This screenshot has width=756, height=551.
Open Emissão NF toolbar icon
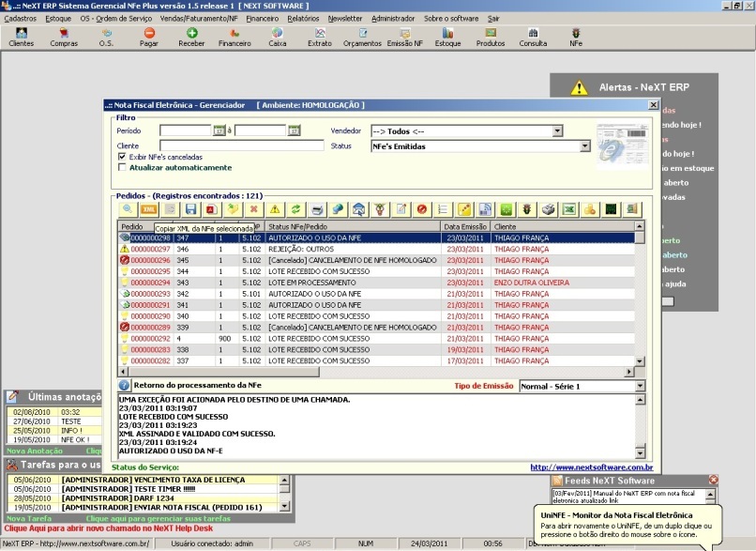[405, 38]
